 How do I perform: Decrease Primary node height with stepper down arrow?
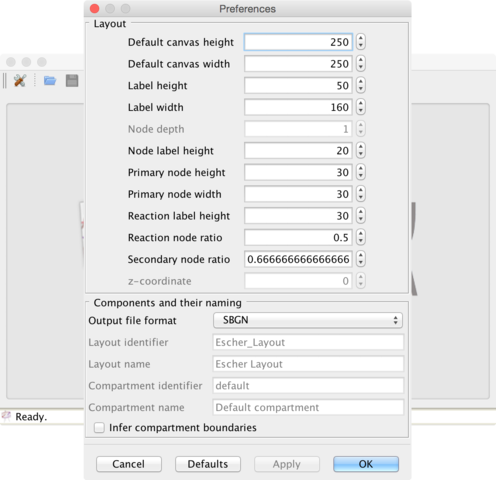[x=361, y=176]
